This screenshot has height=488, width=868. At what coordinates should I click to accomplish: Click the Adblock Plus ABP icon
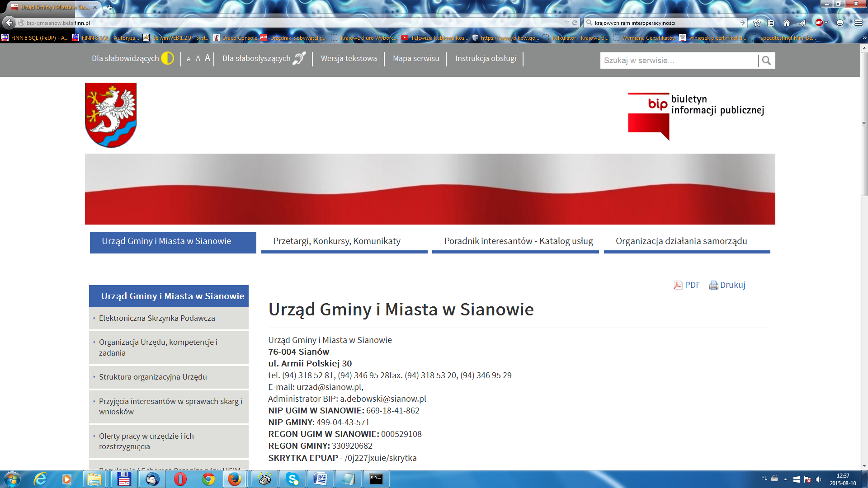[819, 23]
